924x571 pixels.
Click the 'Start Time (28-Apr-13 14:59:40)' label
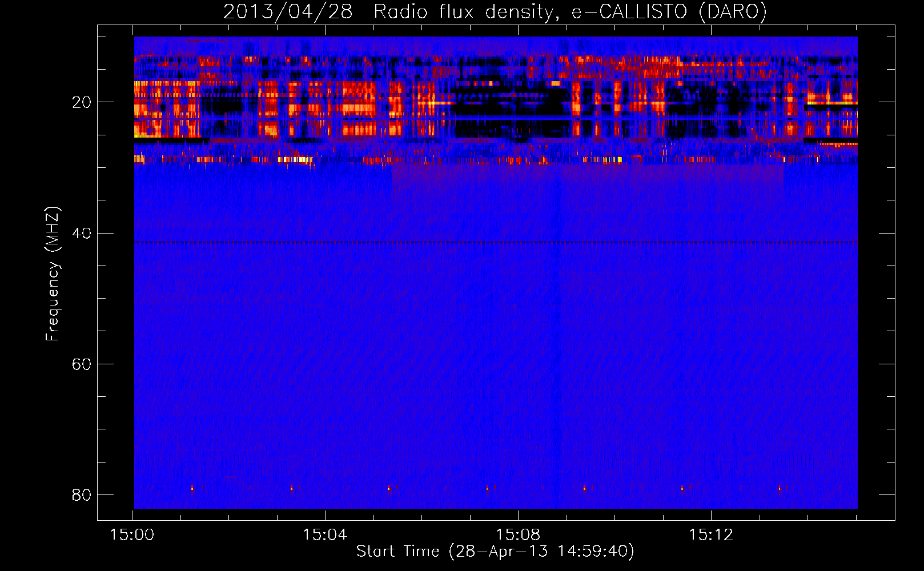495,552
